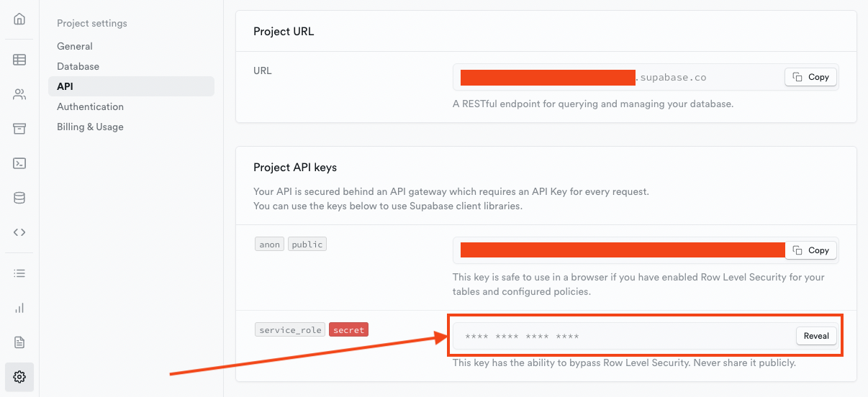868x397 pixels.
Task: Click the 'Project API keys' heading
Action: pyautogui.click(x=295, y=167)
